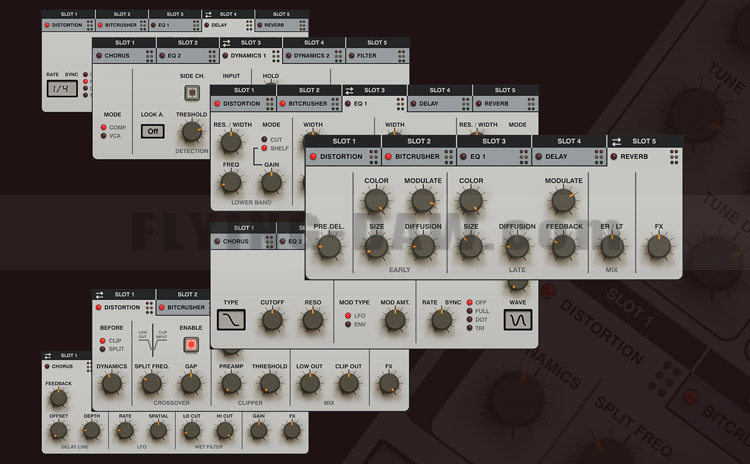Click dot-grid handle beside EQ 2 in Dynamics panel
The height and width of the screenshot is (464, 750).
[x=212, y=56]
